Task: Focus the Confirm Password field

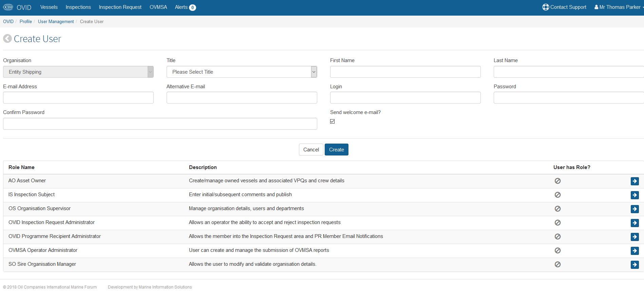Action: click(160, 124)
